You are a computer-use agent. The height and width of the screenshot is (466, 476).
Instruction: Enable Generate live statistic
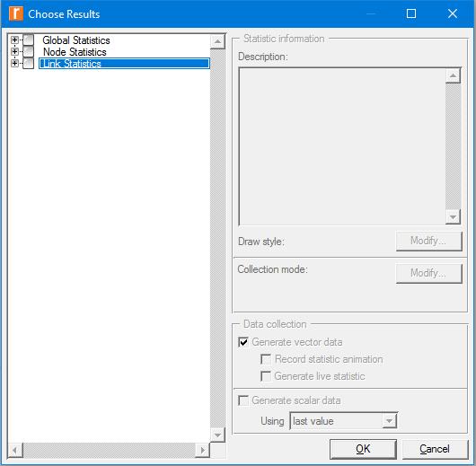pyautogui.click(x=266, y=376)
